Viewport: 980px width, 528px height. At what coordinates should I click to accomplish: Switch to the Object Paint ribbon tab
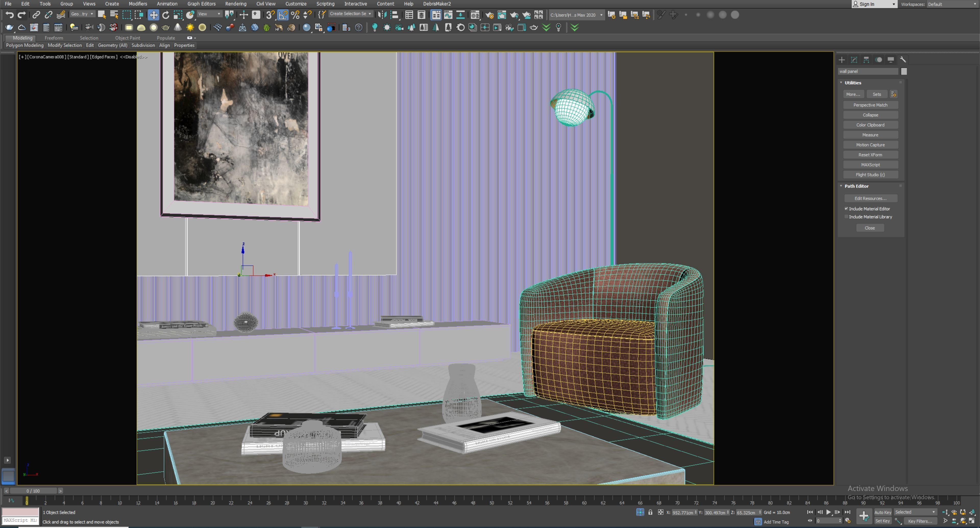tap(127, 38)
